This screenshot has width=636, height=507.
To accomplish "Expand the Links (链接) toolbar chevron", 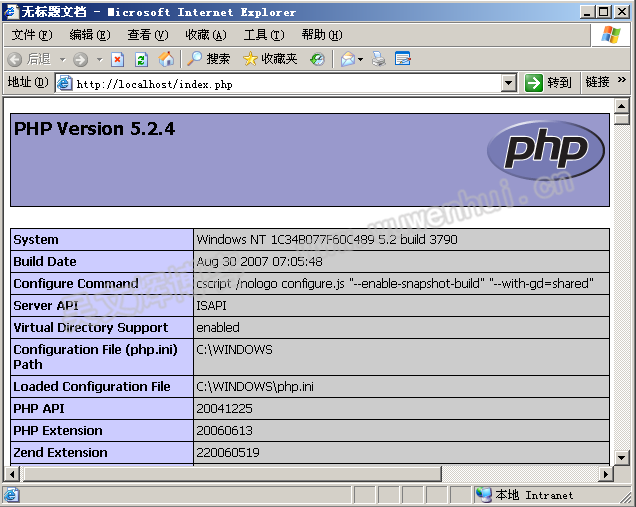I will point(622,82).
